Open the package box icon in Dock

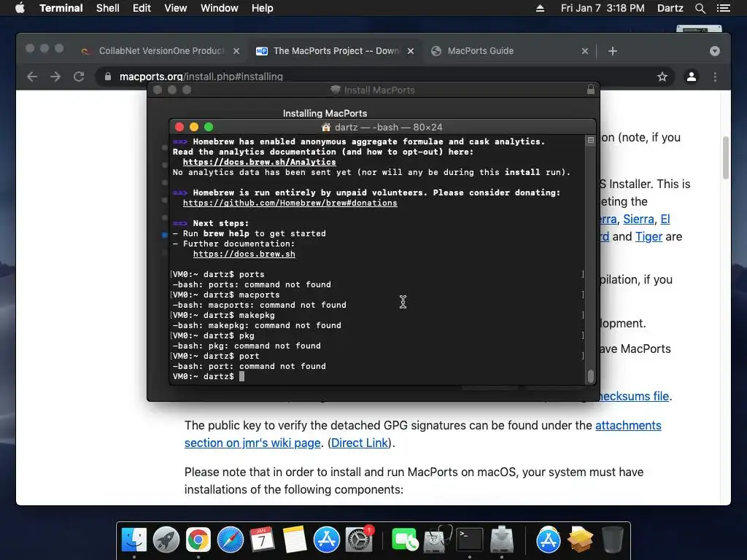click(x=580, y=540)
